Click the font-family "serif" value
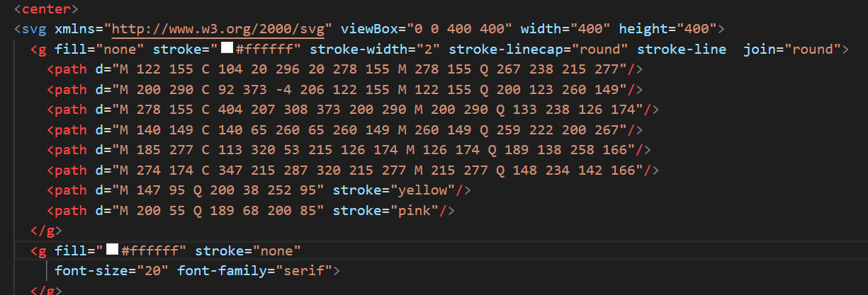The image size is (868, 295). click(305, 270)
